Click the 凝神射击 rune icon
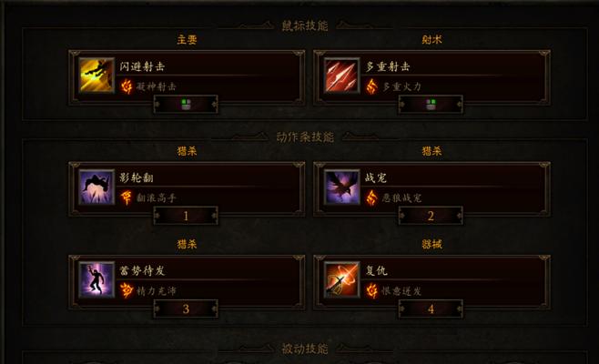Image resolution: width=599 pixels, height=364 pixels. [x=127, y=86]
